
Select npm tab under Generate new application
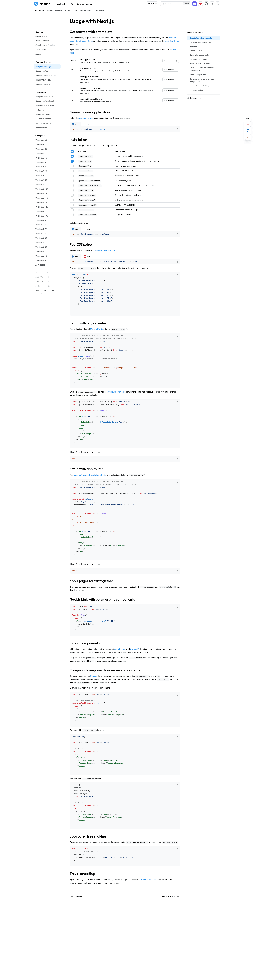point(87,124)
